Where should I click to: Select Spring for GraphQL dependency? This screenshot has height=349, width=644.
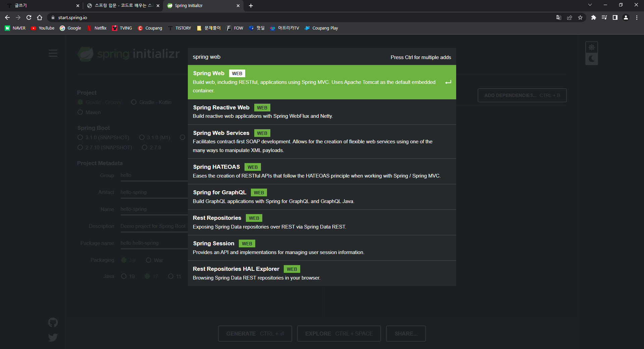322,197
